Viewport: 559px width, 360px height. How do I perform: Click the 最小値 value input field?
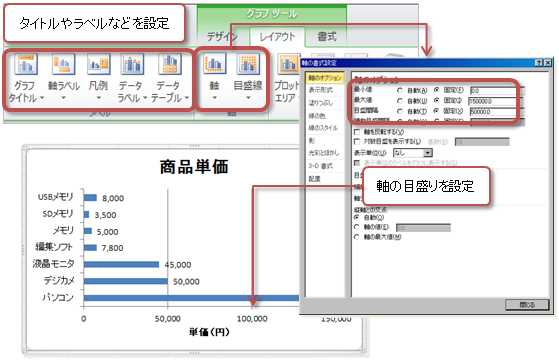point(497,91)
